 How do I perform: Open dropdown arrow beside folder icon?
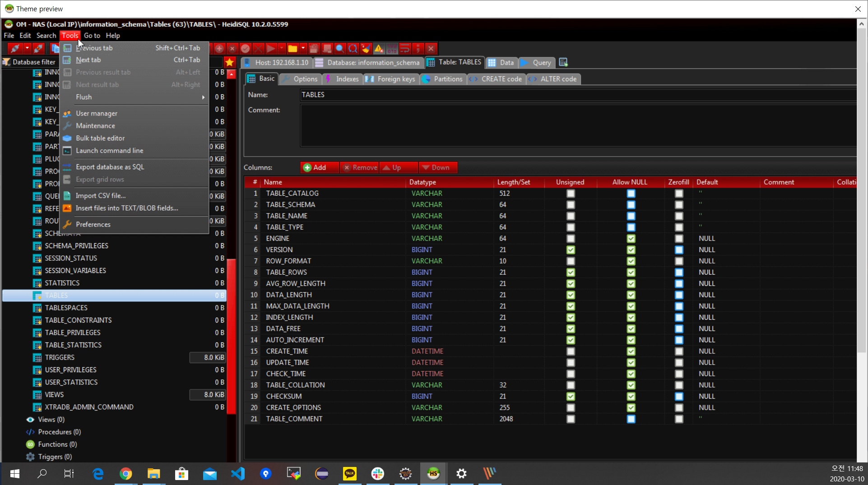(x=303, y=48)
